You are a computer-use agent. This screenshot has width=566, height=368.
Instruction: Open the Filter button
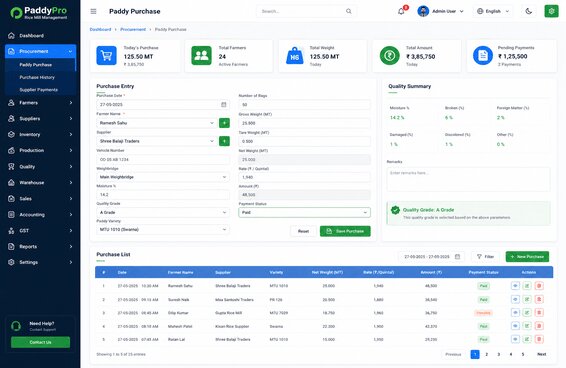486,256
